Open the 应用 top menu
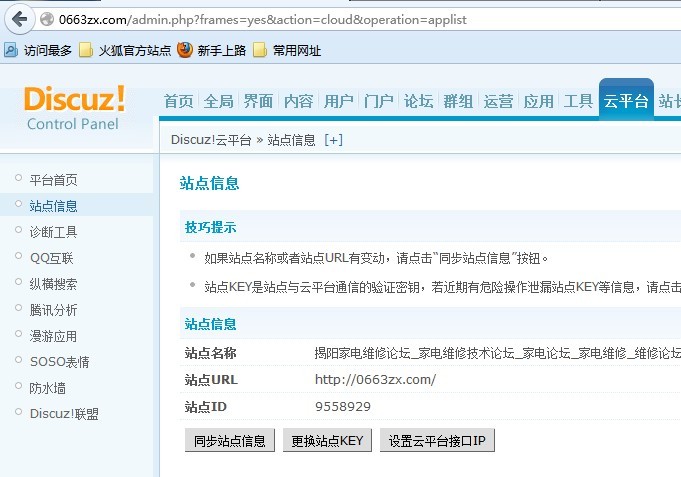 (x=538, y=101)
